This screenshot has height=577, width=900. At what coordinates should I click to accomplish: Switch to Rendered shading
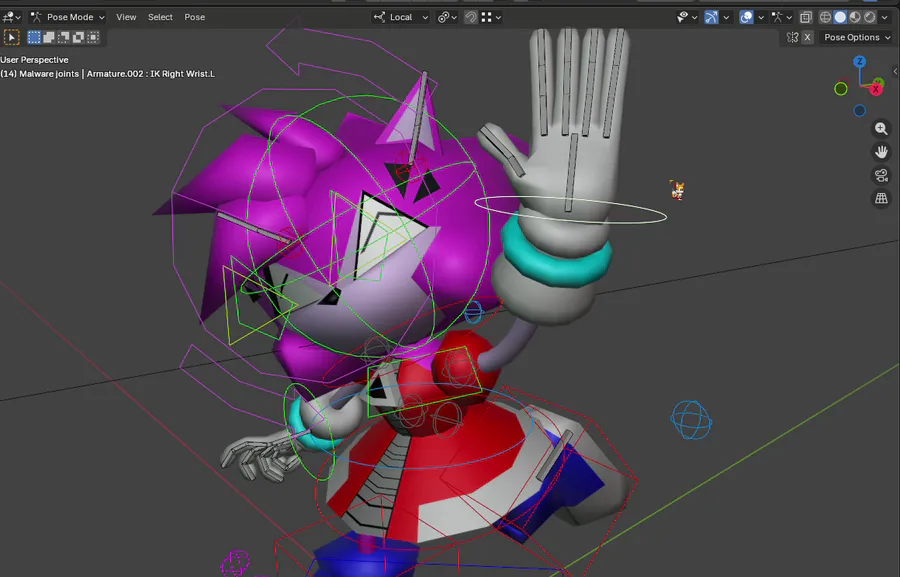point(870,17)
